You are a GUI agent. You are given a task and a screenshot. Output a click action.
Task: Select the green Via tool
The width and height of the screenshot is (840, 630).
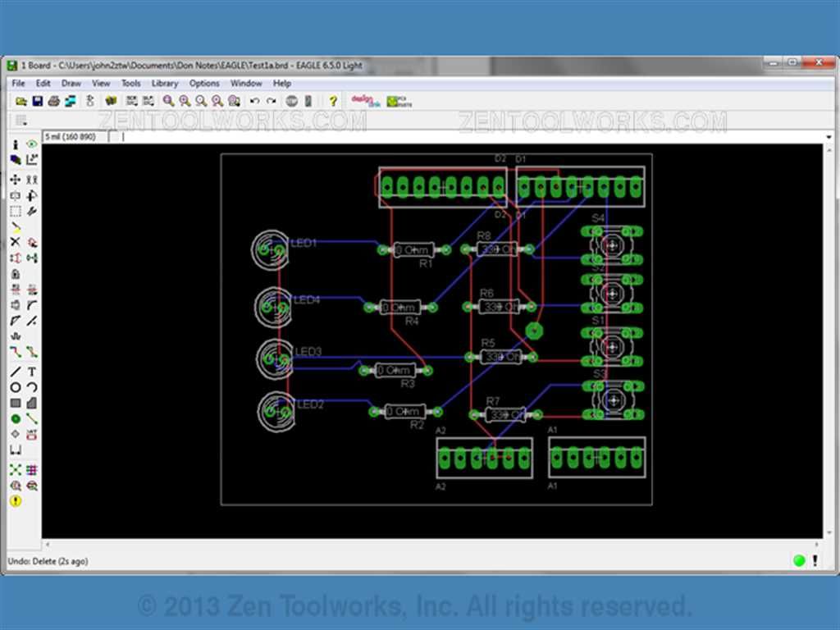16,418
